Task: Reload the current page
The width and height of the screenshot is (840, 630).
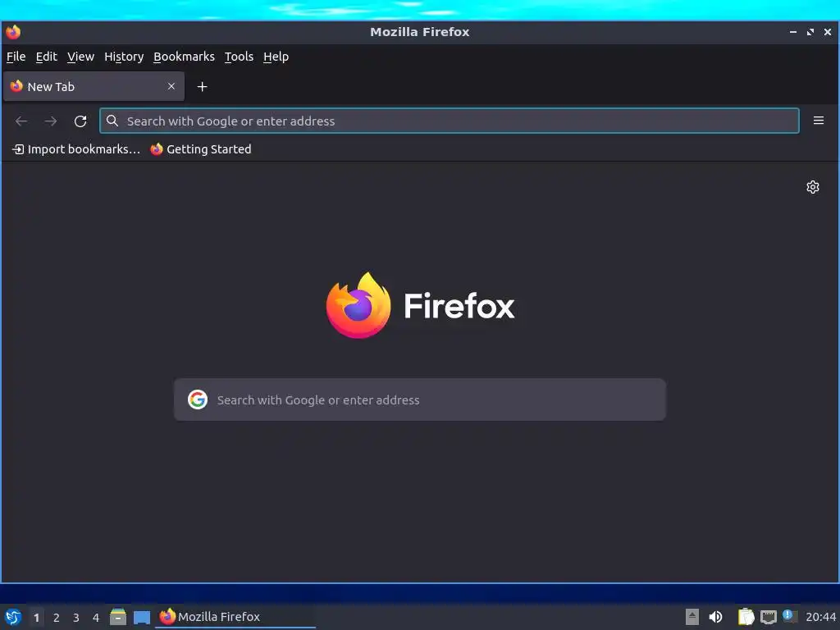Action: tap(80, 121)
